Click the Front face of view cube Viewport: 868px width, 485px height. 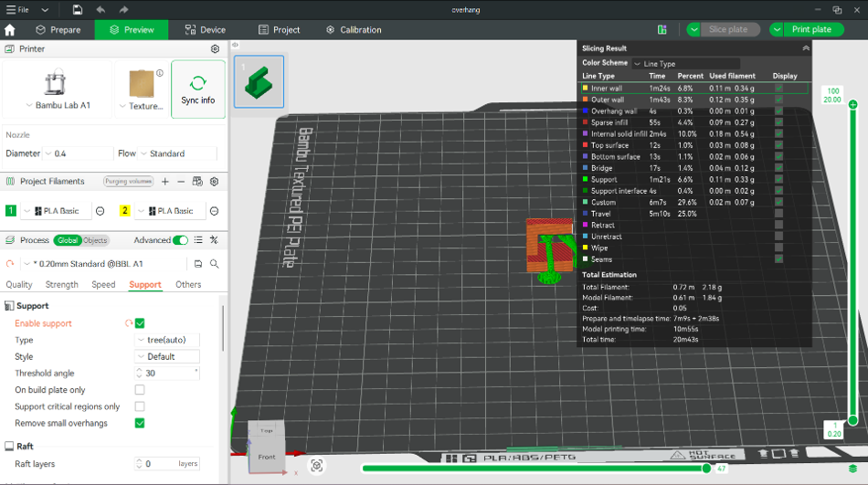tap(267, 457)
